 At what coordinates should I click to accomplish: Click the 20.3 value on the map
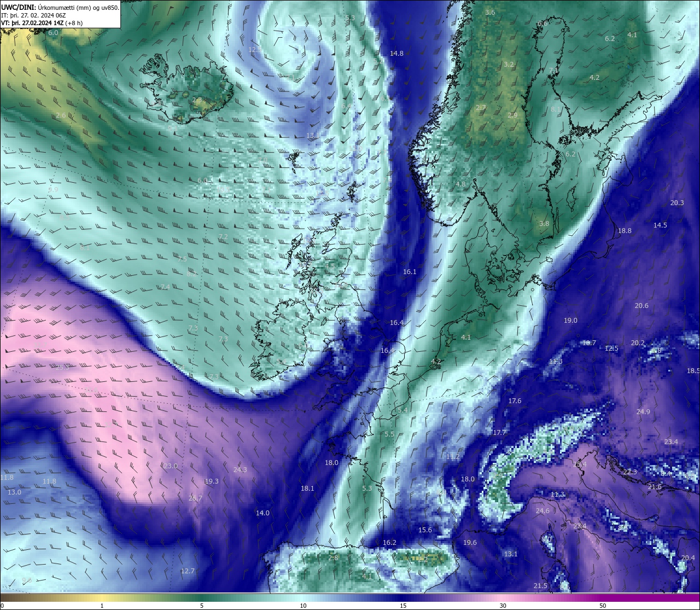[677, 203]
